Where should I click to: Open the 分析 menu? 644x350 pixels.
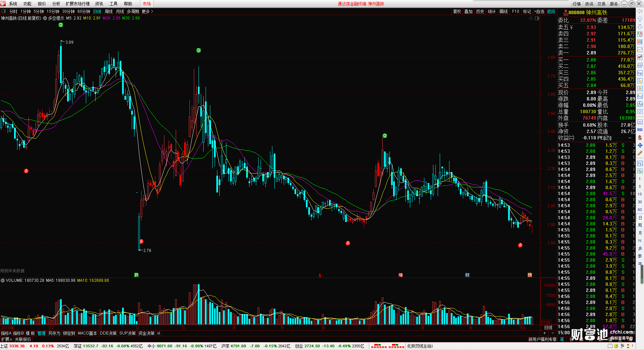point(56,4)
